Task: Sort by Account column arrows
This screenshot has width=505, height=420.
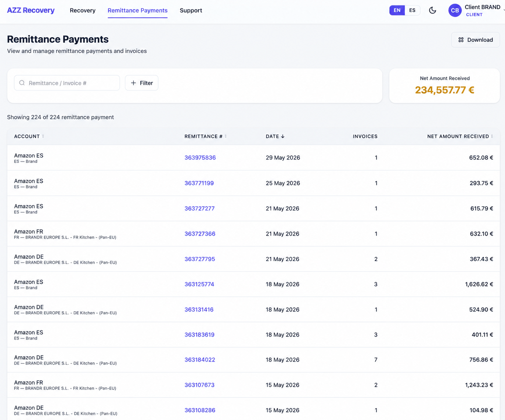Action: [43, 136]
